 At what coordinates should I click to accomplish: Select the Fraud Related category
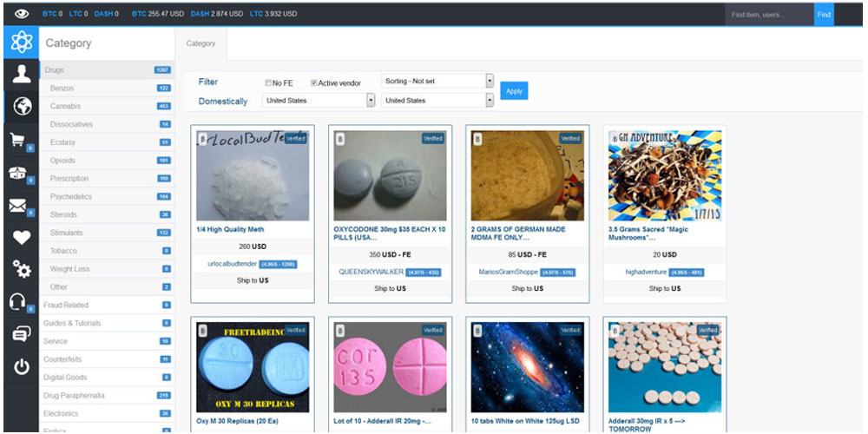pyautogui.click(x=107, y=305)
